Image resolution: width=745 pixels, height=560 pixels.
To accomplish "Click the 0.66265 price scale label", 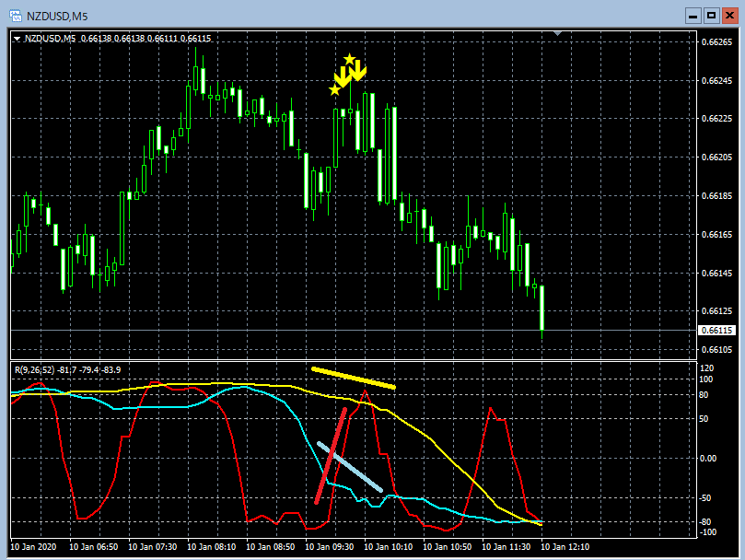I will pos(717,41).
